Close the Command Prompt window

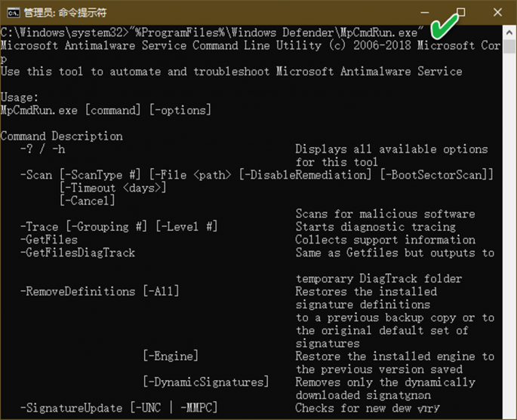(x=497, y=12)
